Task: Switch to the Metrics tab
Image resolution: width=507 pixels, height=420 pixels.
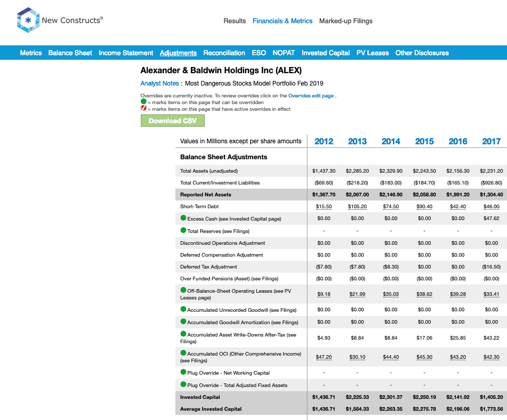Action: pos(31,53)
